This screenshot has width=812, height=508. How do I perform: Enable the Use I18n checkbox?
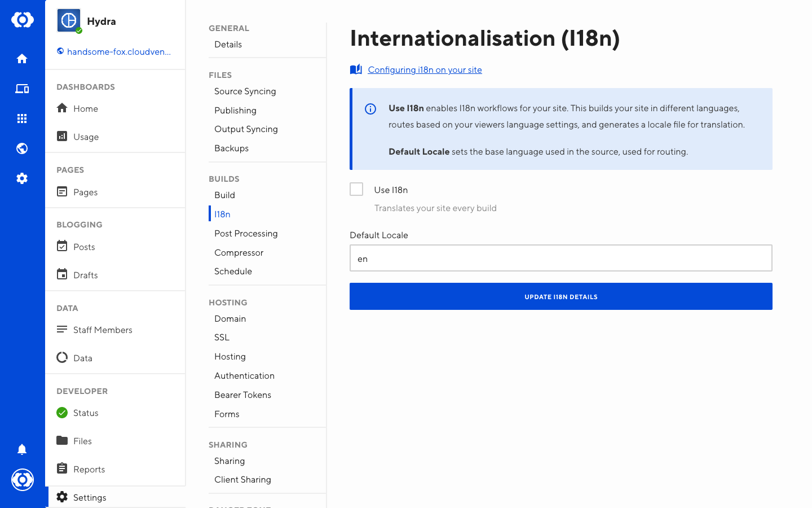click(x=356, y=189)
